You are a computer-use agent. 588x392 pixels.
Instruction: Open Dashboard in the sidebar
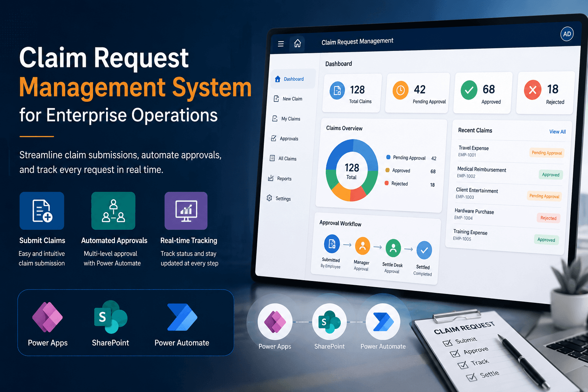pyautogui.click(x=294, y=79)
